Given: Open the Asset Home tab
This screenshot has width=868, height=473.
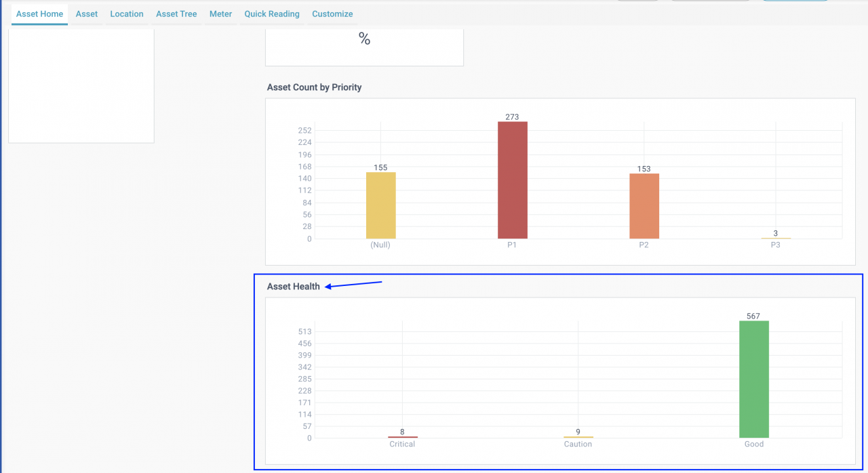Looking at the screenshot, I should click(39, 14).
